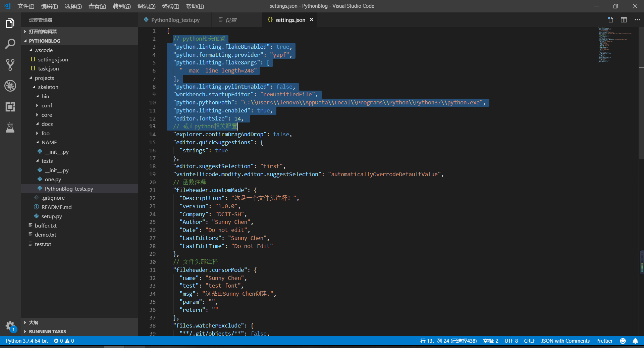Image resolution: width=644 pixels, height=348 pixels.
Task: Open the Test beaker view
Action: tap(10, 128)
